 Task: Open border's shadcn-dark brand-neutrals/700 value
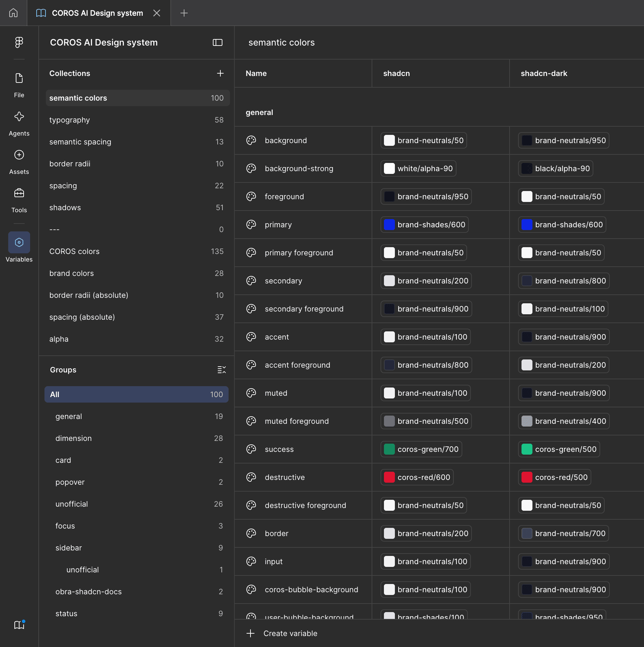(564, 533)
